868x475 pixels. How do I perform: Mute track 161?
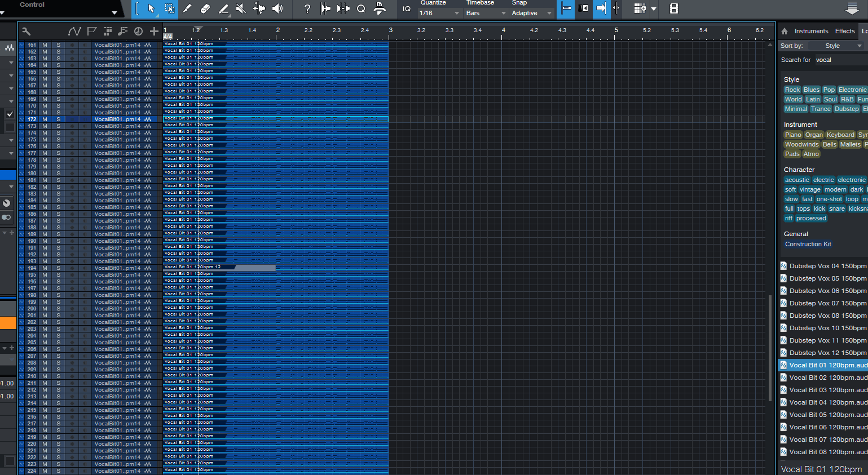[x=45, y=45]
